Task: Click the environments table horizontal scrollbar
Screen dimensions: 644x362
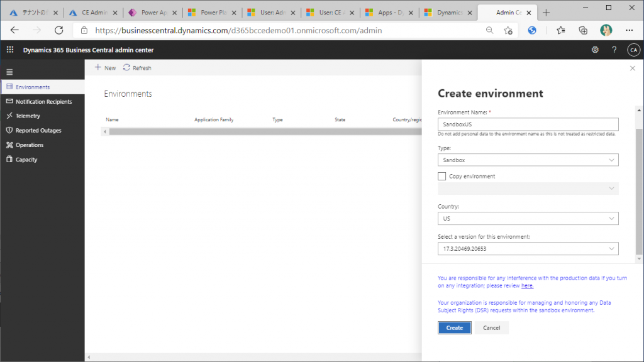Action: pyautogui.click(x=265, y=132)
